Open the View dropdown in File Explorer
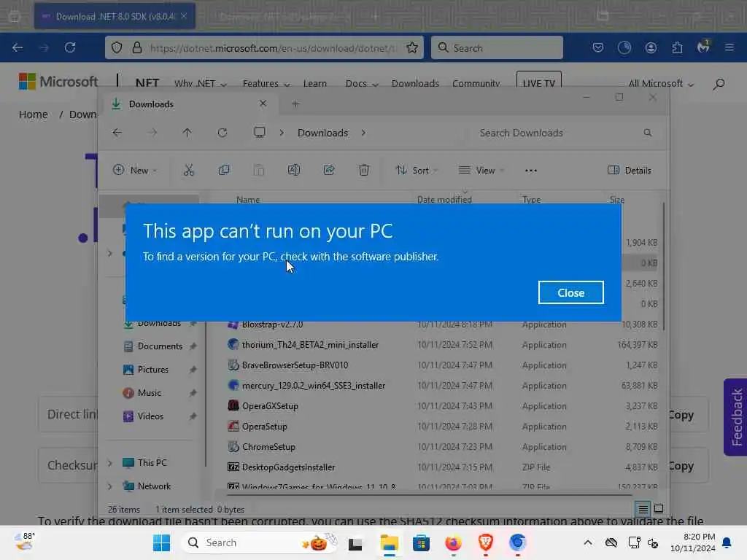The width and height of the screenshot is (747, 560). [x=481, y=170]
